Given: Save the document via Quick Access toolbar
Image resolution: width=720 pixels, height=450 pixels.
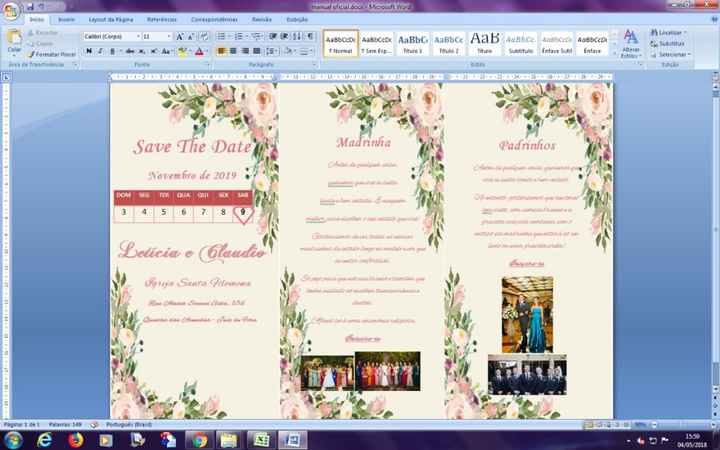Looking at the screenshot, I should pos(30,7).
